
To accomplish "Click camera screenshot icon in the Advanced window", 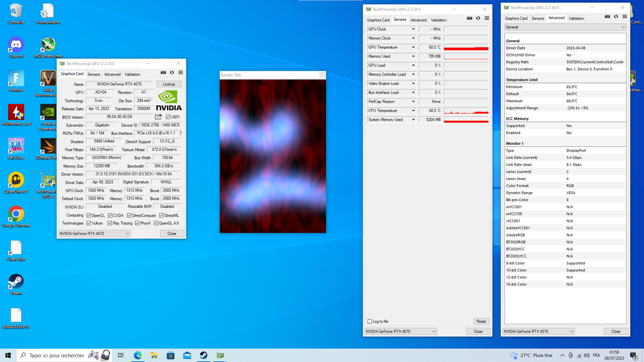I will [x=607, y=17].
